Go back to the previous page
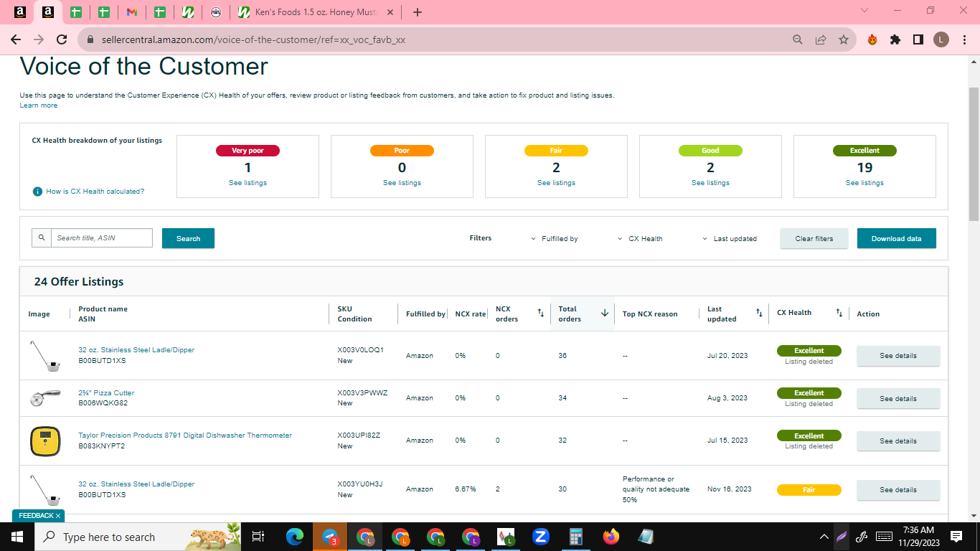The image size is (980, 551). click(16, 39)
